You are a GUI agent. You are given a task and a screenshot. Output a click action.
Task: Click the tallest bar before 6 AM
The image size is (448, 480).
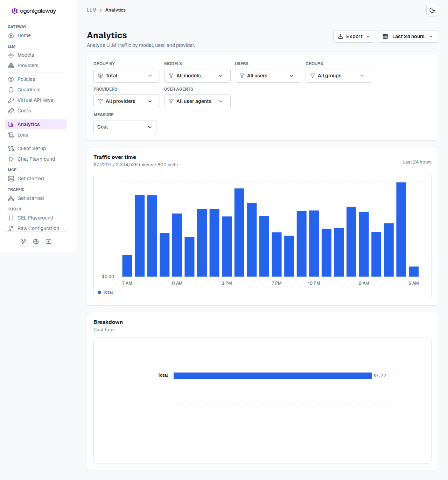click(401, 229)
